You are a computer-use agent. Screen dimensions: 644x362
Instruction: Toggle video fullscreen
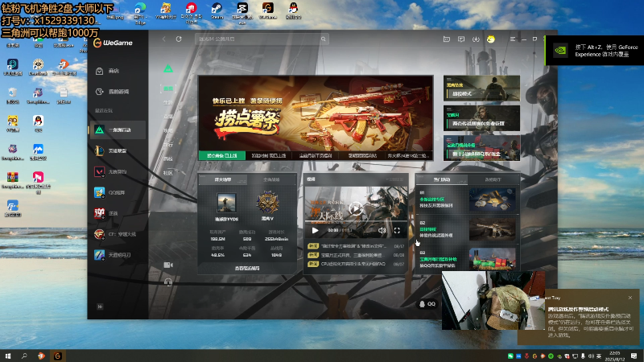click(x=397, y=231)
